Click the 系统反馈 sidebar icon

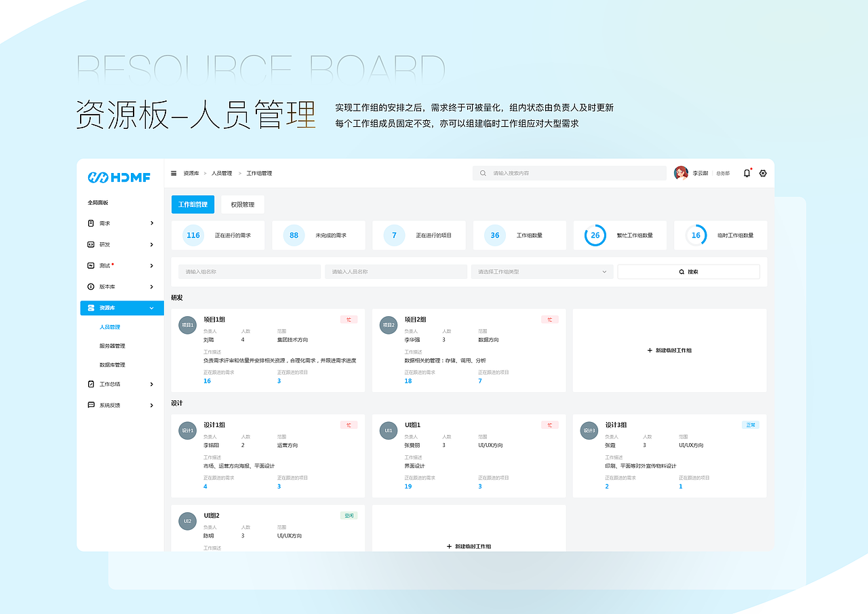[x=91, y=405]
